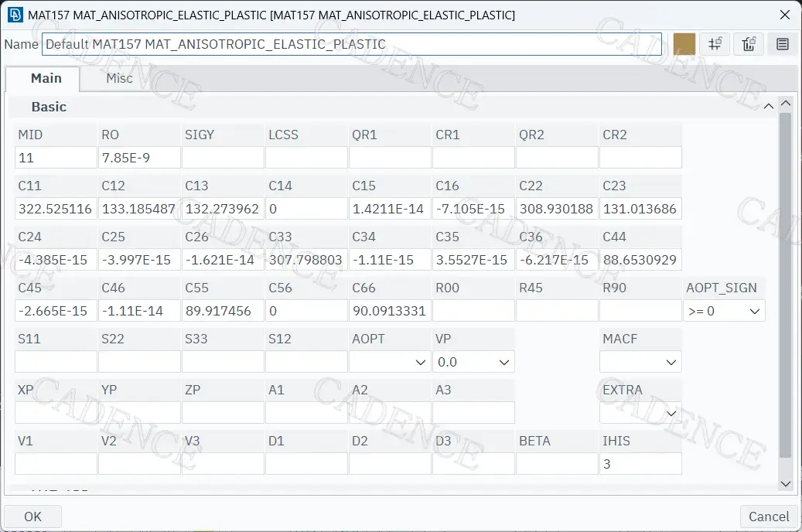Open the MACF dropdown

coord(640,362)
